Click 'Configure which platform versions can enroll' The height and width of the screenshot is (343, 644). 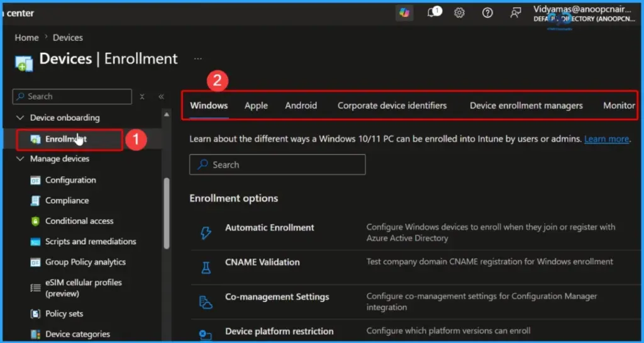point(448,330)
